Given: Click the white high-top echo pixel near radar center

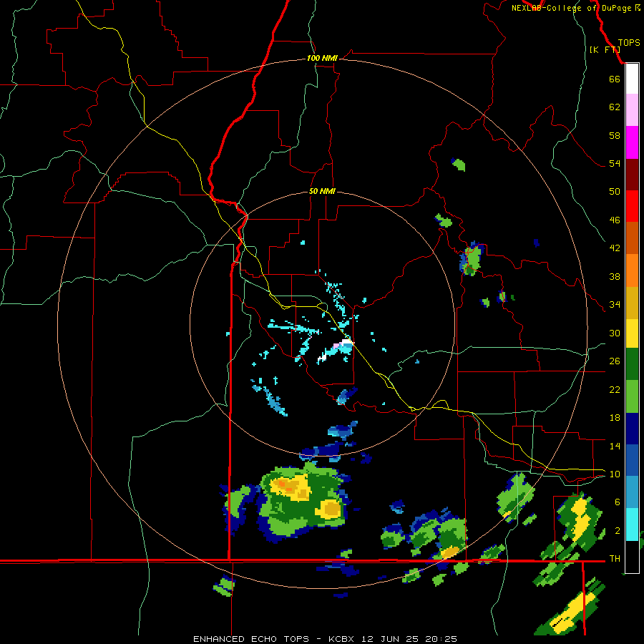Looking at the screenshot, I should click(x=348, y=342).
